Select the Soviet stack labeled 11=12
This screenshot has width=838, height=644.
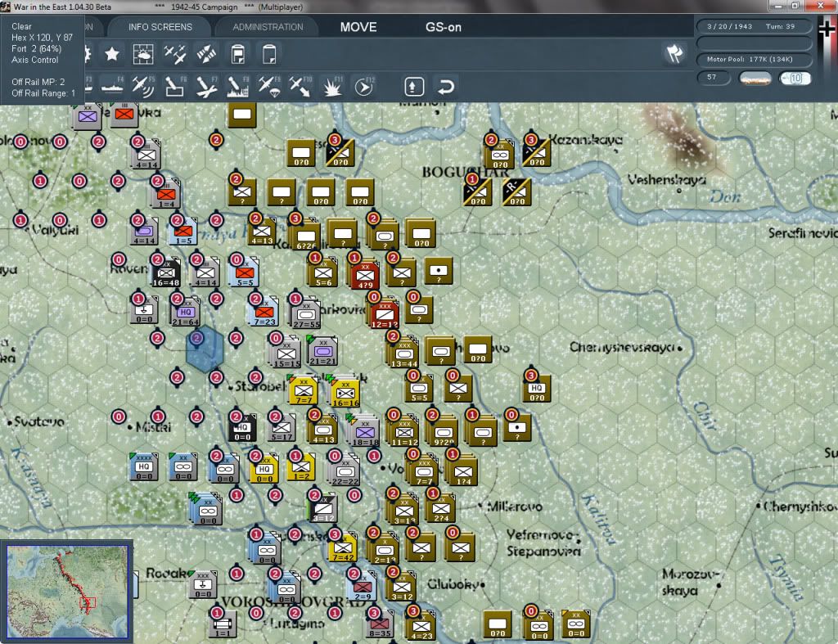[x=403, y=431]
